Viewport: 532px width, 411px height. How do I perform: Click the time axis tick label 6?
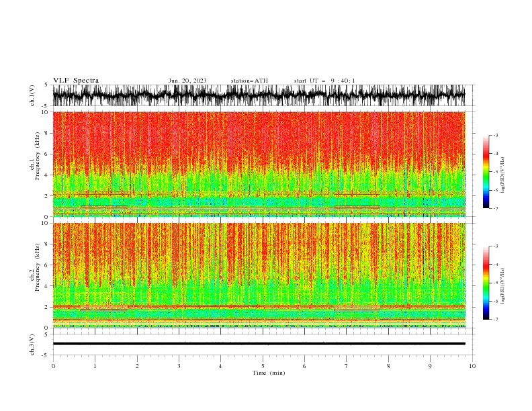pos(304,366)
